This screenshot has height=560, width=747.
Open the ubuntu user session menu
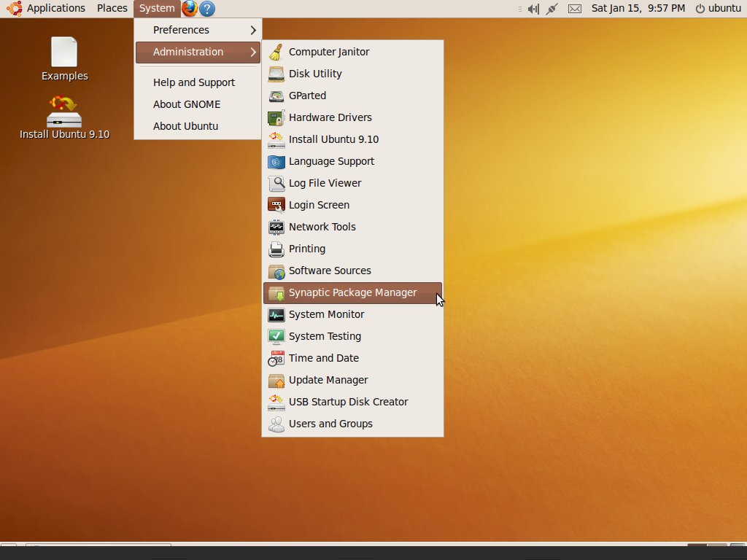point(719,8)
